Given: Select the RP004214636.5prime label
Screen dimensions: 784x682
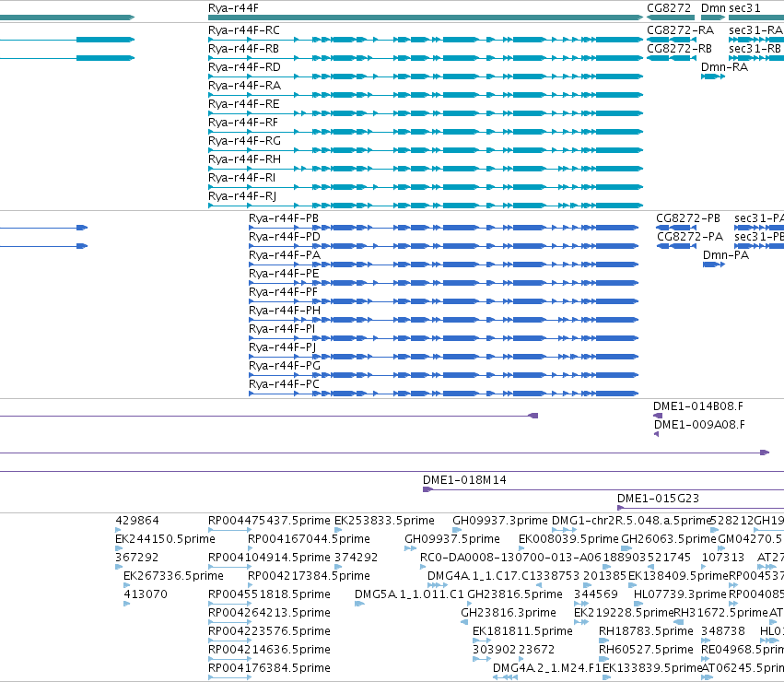Looking at the screenshot, I should [270, 651].
